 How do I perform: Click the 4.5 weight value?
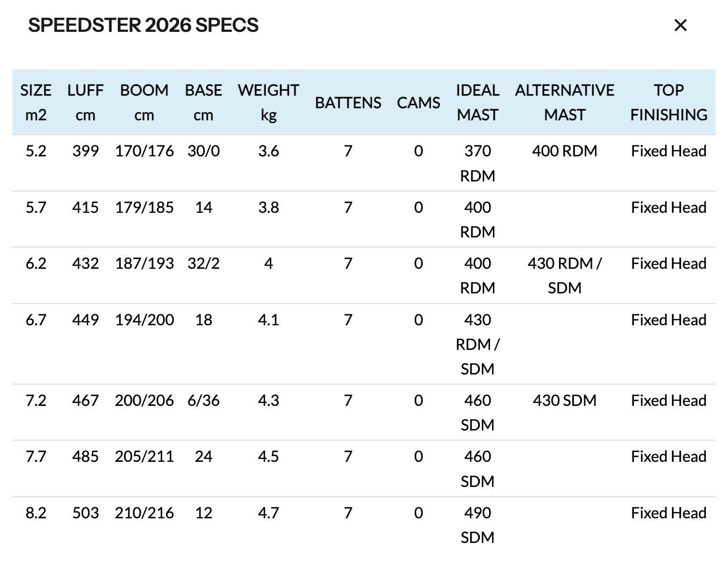coord(268,456)
